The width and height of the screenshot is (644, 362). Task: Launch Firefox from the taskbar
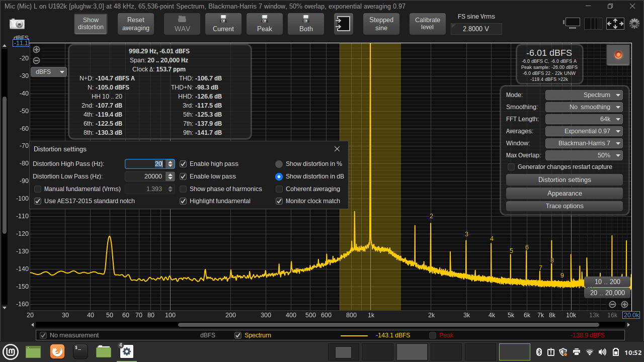click(x=57, y=351)
